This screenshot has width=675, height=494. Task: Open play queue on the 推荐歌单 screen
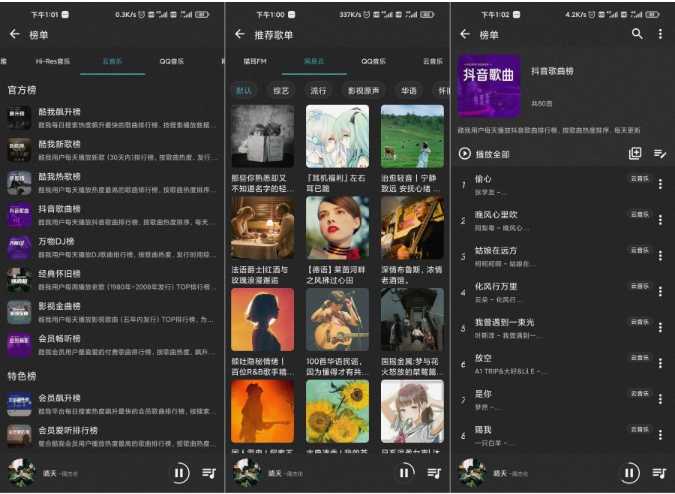click(x=434, y=472)
